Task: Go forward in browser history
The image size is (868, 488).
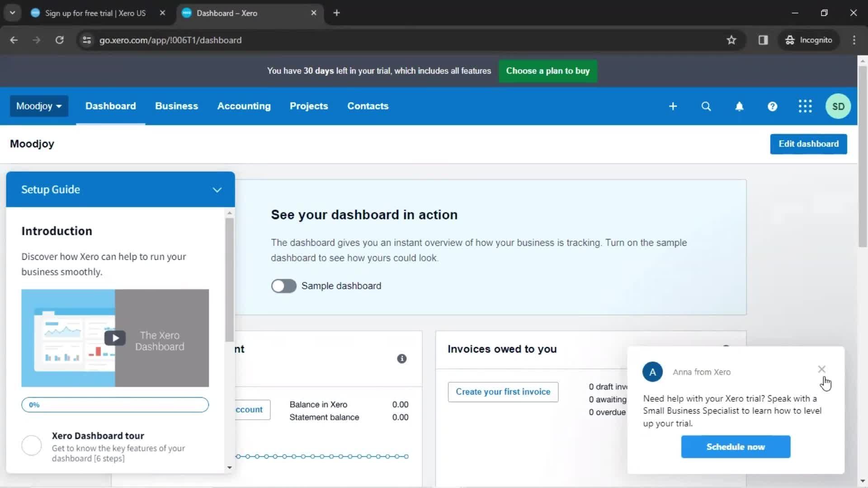Action: tap(37, 40)
